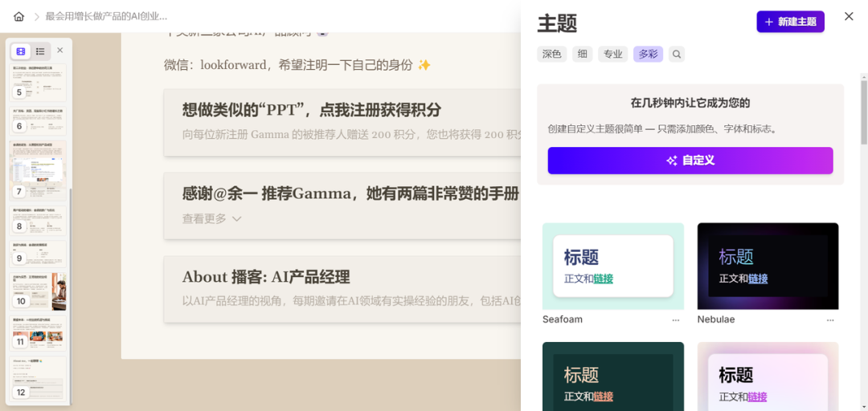This screenshot has height=411, width=868.
Task: Expand 查看更多 in the 感谢@余一 card
Action: [x=211, y=219]
